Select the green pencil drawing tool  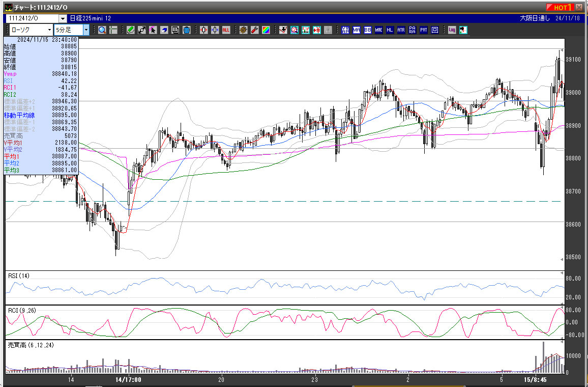(x=131, y=30)
